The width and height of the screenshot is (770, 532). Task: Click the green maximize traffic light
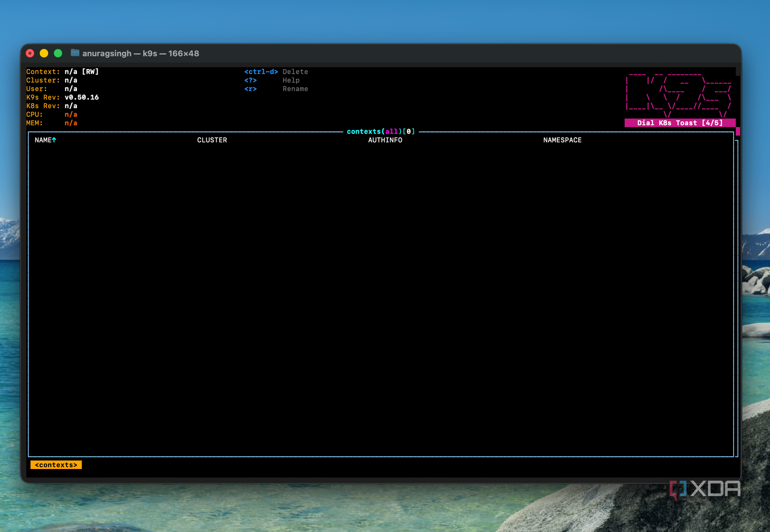pyautogui.click(x=58, y=53)
